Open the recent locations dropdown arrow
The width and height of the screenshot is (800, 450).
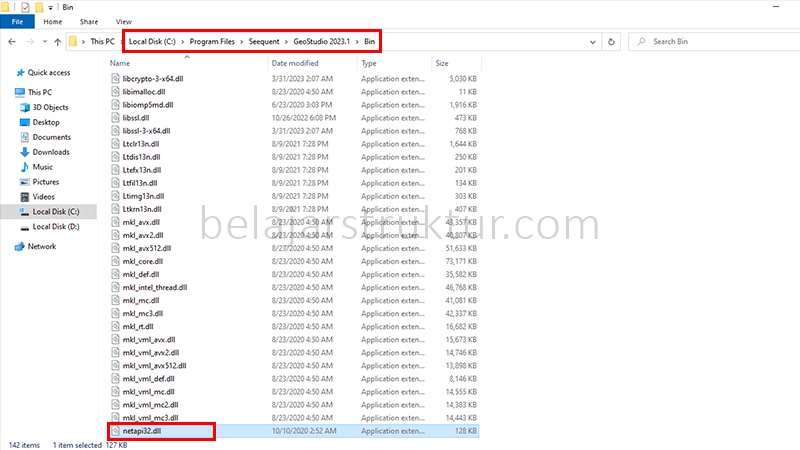coord(45,42)
